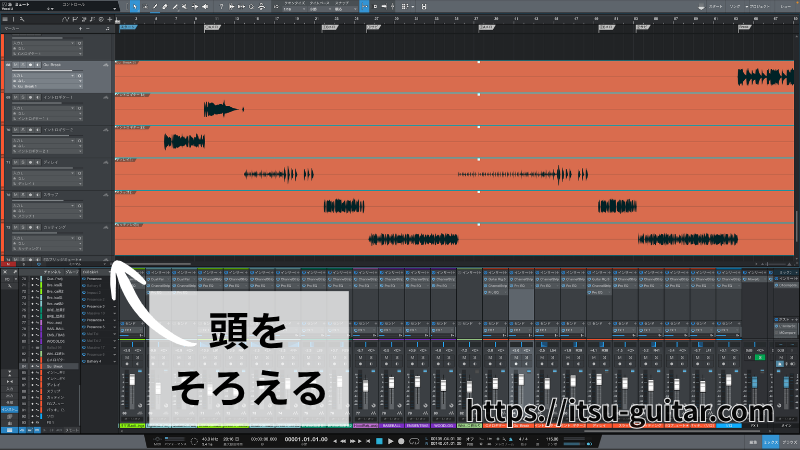Select the チャンネル tab in mixer list
Screen dimensions: 800x450
pyautogui.click(x=52, y=272)
